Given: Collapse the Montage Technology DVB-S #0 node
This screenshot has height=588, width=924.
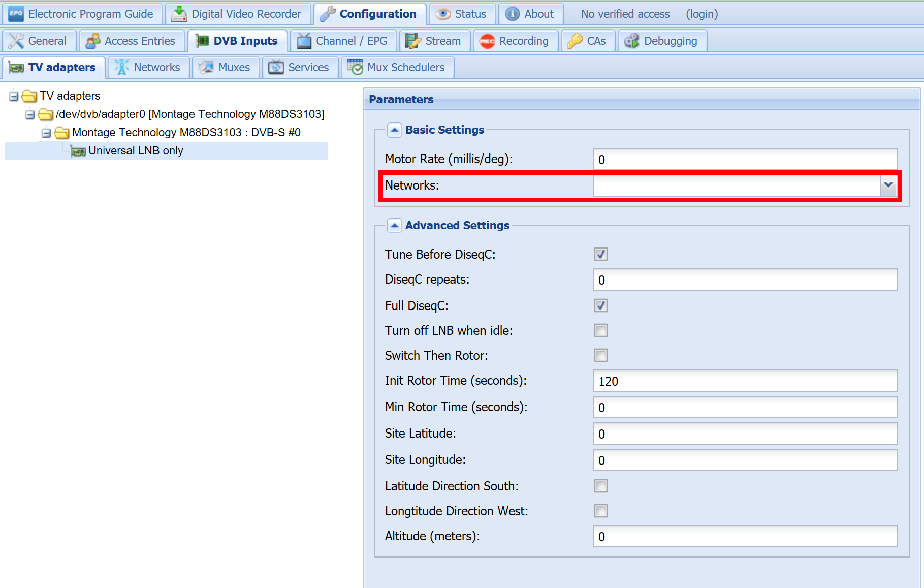Looking at the screenshot, I should [x=46, y=133].
